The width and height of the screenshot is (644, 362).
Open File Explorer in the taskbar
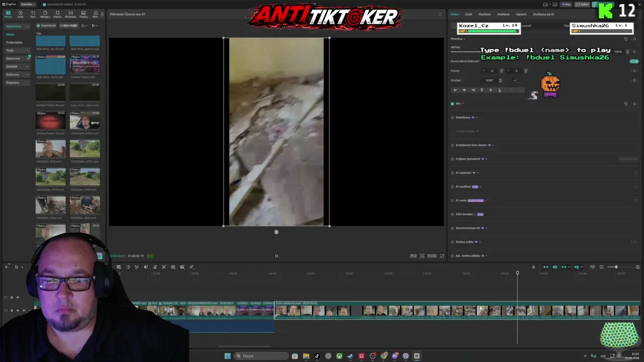click(306, 356)
